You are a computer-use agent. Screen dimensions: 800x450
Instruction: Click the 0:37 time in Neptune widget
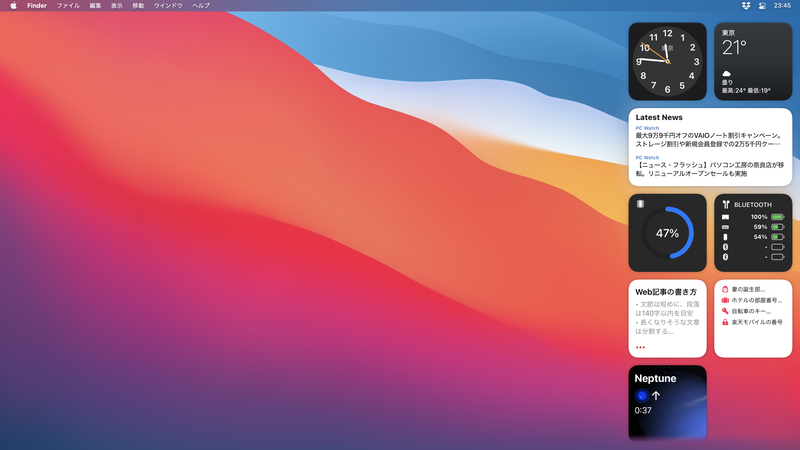click(643, 410)
